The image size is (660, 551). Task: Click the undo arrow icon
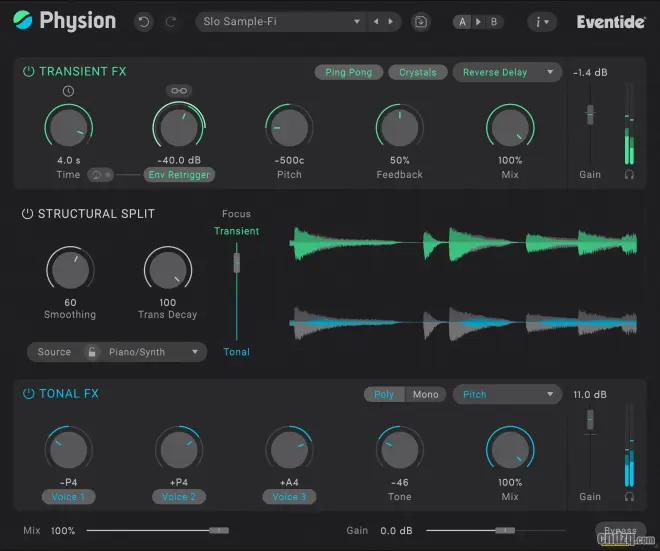[145, 21]
